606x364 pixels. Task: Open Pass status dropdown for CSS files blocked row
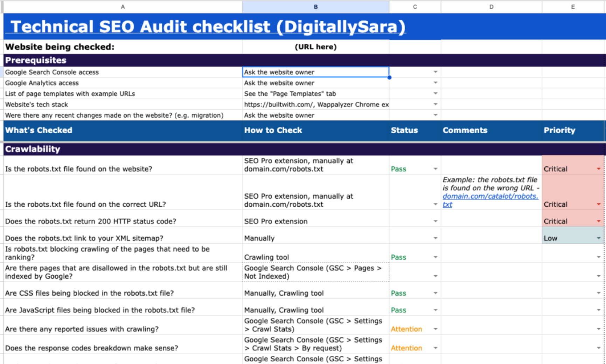pyautogui.click(x=436, y=293)
